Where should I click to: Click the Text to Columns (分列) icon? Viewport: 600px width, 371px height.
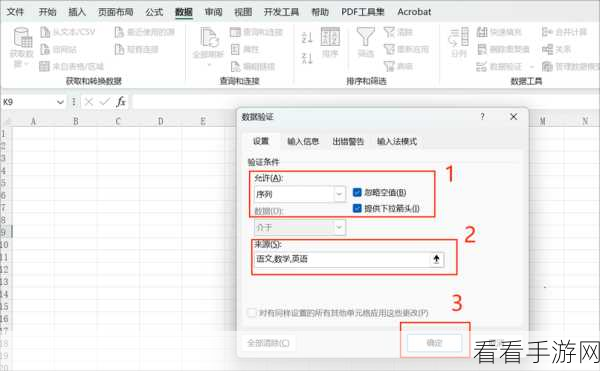pyautogui.click(x=459, y=37)
